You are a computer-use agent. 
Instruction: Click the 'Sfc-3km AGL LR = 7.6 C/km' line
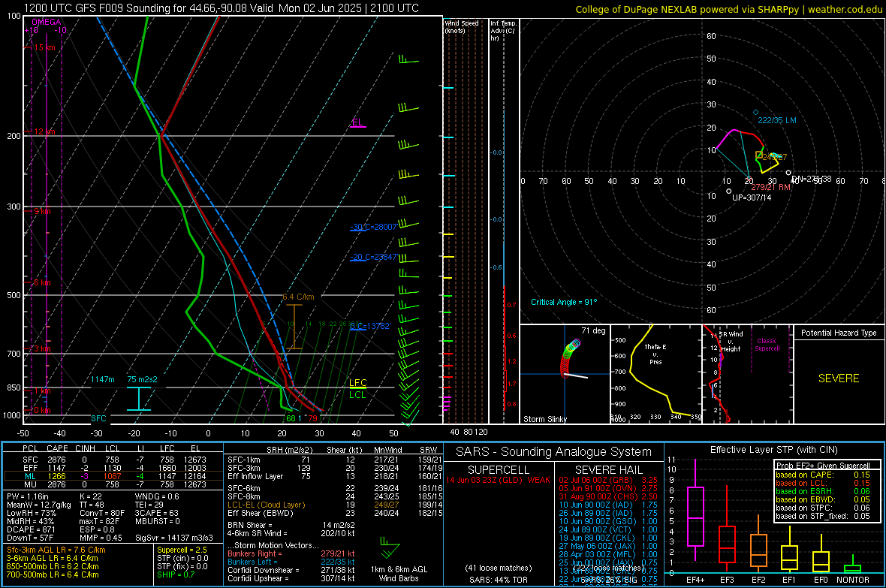coord(56,550)
